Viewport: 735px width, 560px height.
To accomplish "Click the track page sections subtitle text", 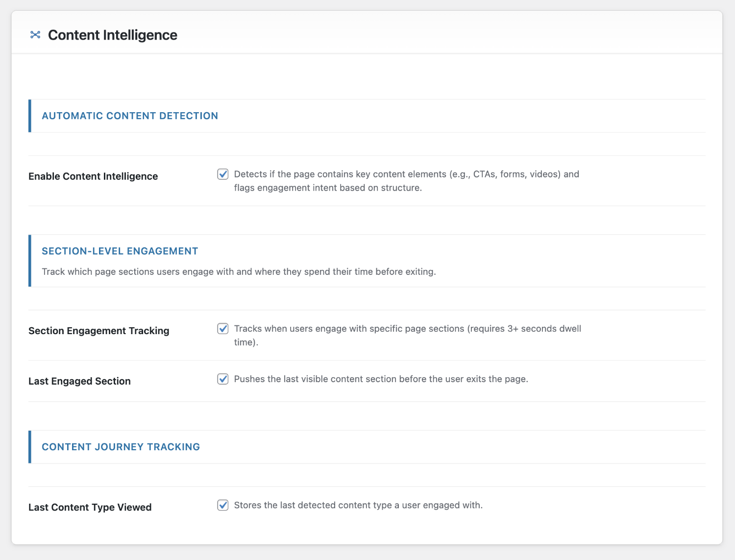I will (x=239, y=271).
